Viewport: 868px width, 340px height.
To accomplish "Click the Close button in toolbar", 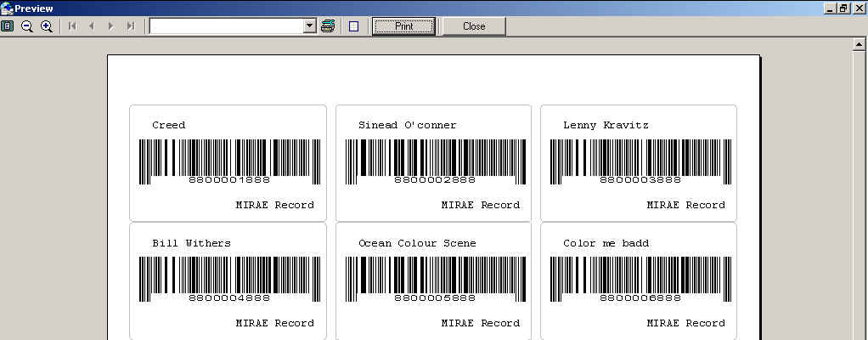I will click(474, 26).
